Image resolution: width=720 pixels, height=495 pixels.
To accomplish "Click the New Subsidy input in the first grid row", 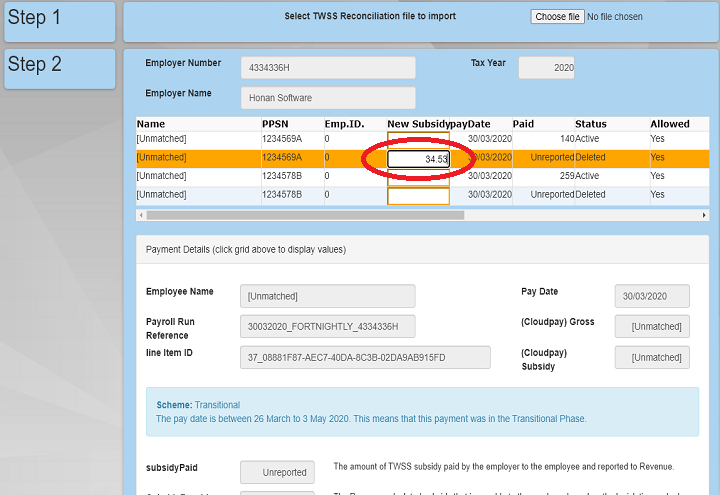I will click(418, 139).
